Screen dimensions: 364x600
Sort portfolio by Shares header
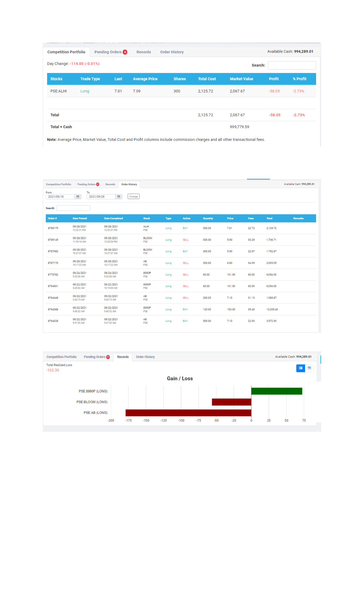click(180, 79)
